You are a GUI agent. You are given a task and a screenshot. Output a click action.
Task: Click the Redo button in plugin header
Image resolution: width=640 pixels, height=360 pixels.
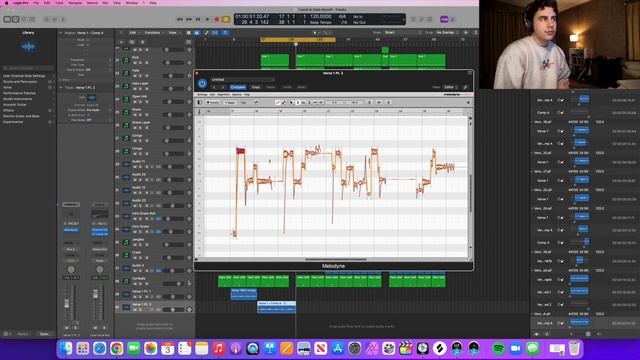302,87
